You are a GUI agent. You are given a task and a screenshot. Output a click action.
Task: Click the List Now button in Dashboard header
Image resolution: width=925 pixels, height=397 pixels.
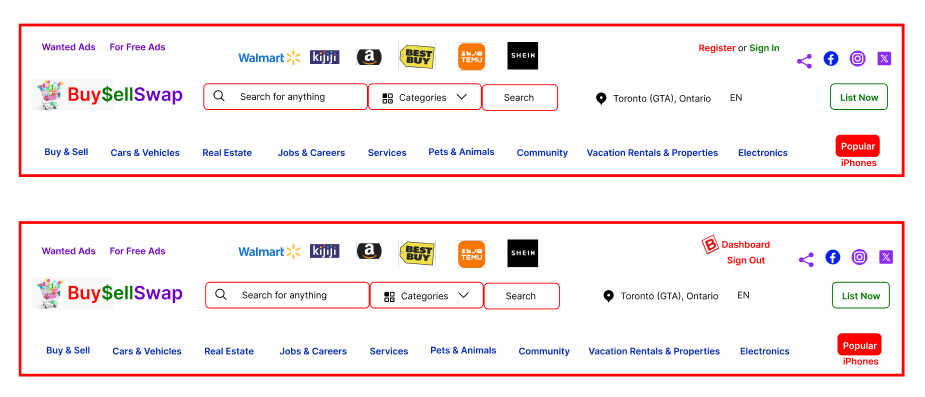click(x=861, y=296)
